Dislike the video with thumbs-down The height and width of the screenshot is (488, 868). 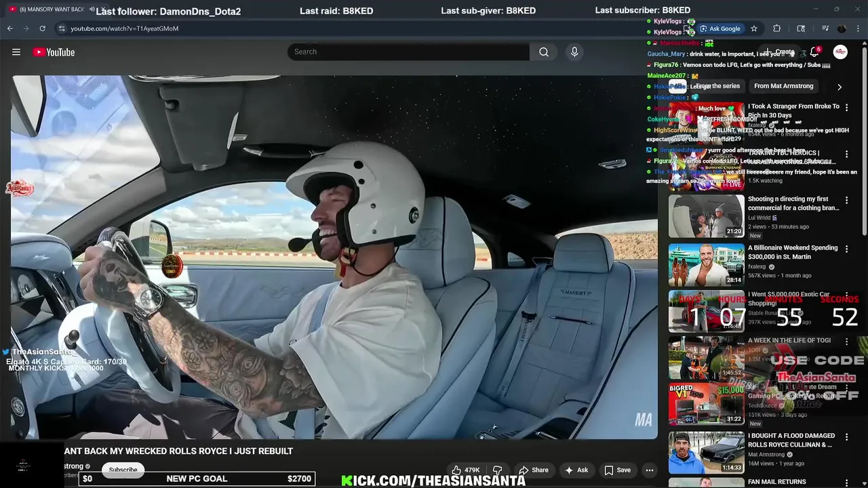(497, 470)
